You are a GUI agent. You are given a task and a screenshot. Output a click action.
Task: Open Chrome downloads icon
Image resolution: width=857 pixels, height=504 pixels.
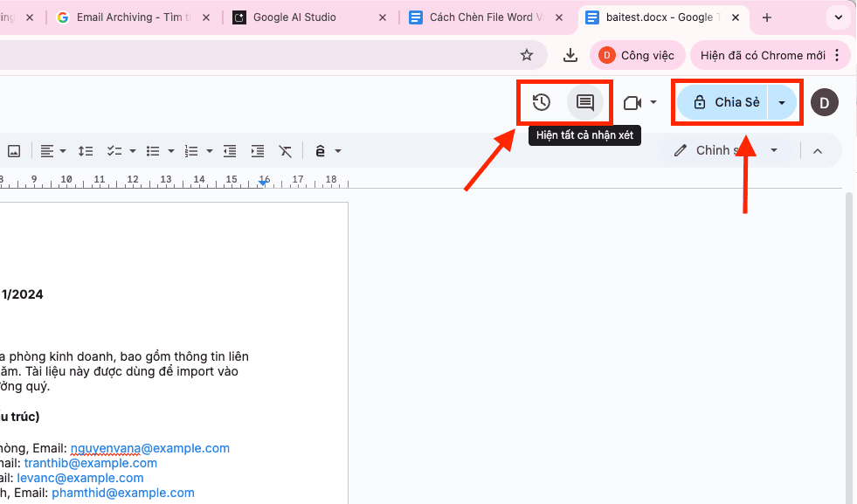tap(570, 55)
